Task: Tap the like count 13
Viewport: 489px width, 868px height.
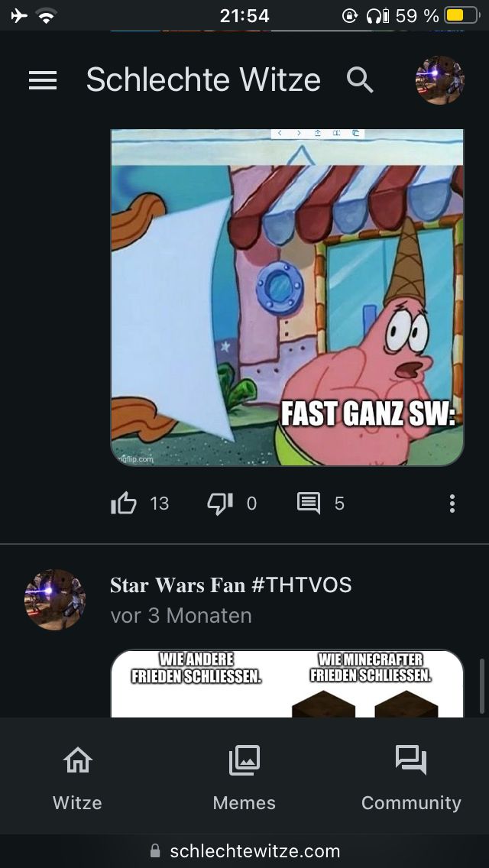Action: tap(160, 504)
